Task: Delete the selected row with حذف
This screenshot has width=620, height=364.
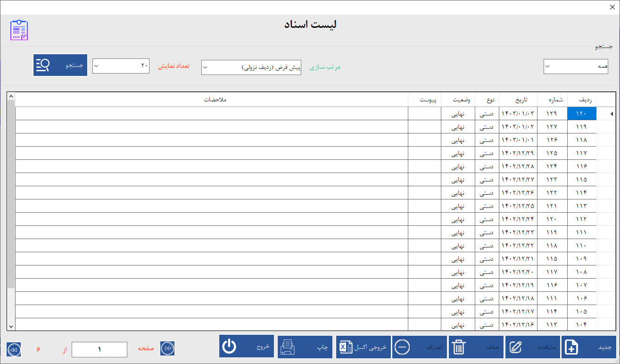Action: click(x=476, y=347)
